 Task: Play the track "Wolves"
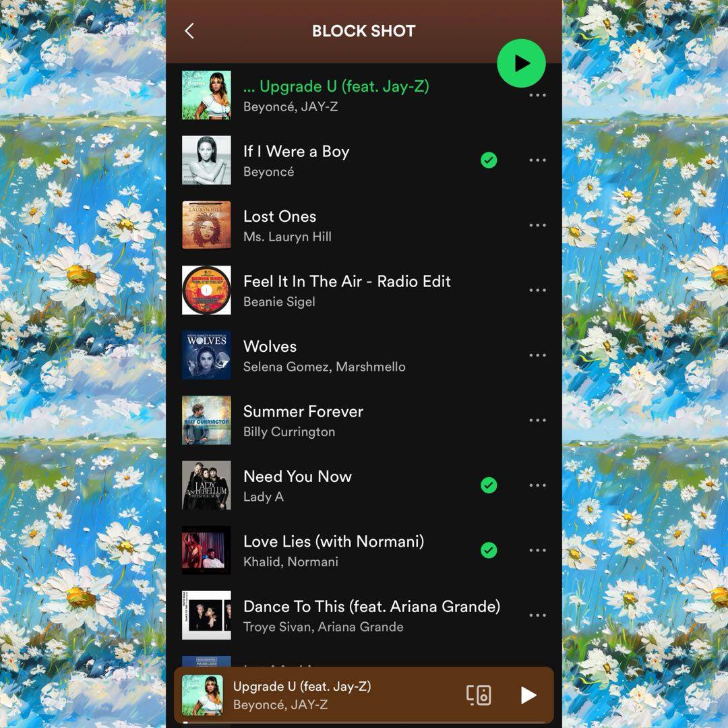coord(270,346)
